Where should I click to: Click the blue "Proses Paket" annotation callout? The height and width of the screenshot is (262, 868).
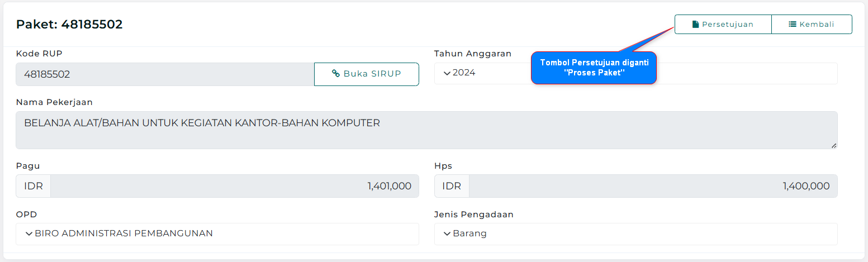pyautogui.click(x=594, y=68)
